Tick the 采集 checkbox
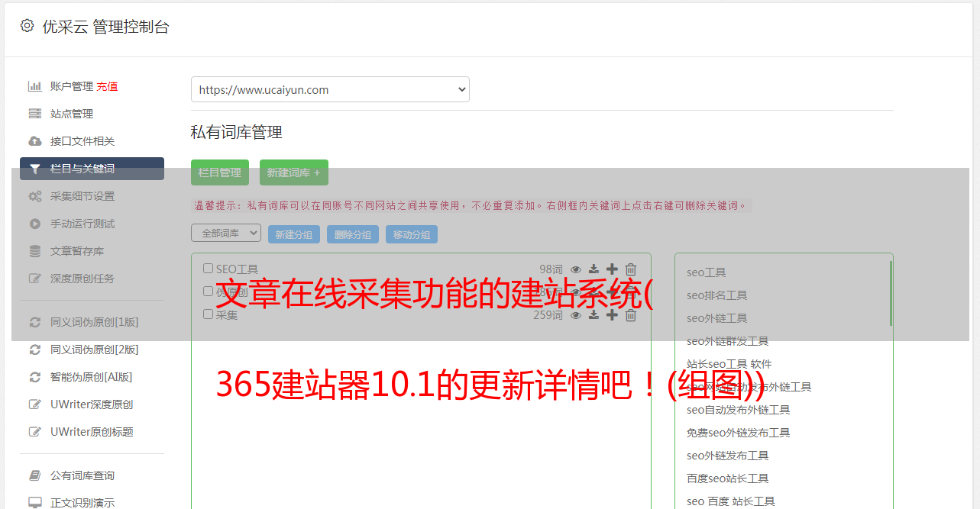This screenshot has height=509, width=980. click(x=208, y=314)
